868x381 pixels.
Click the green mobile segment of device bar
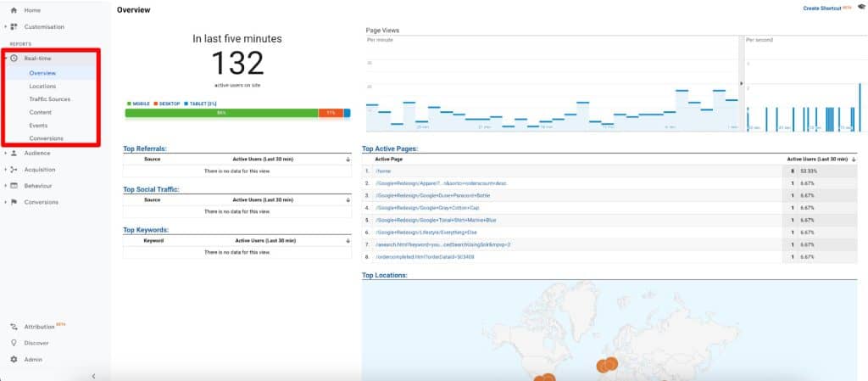pos(221,113)
